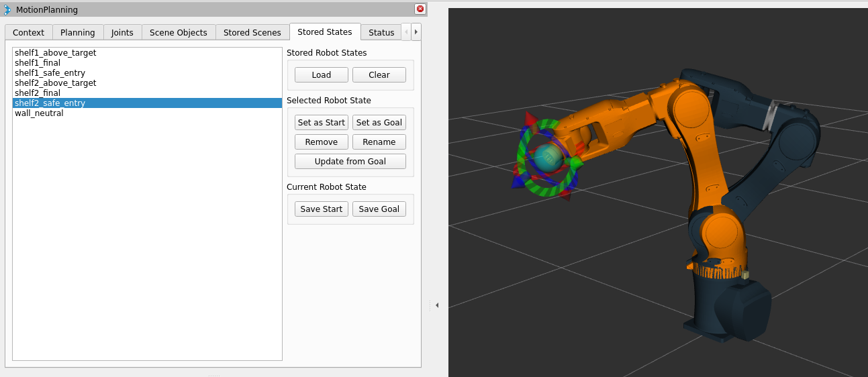Click Update from Goal button

(x=350, y=161)
